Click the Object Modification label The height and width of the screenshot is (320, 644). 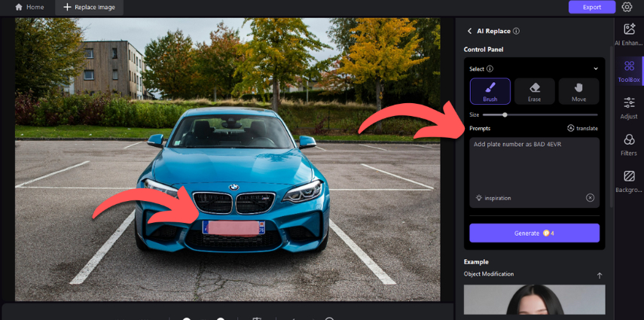[x=489, y=274]
